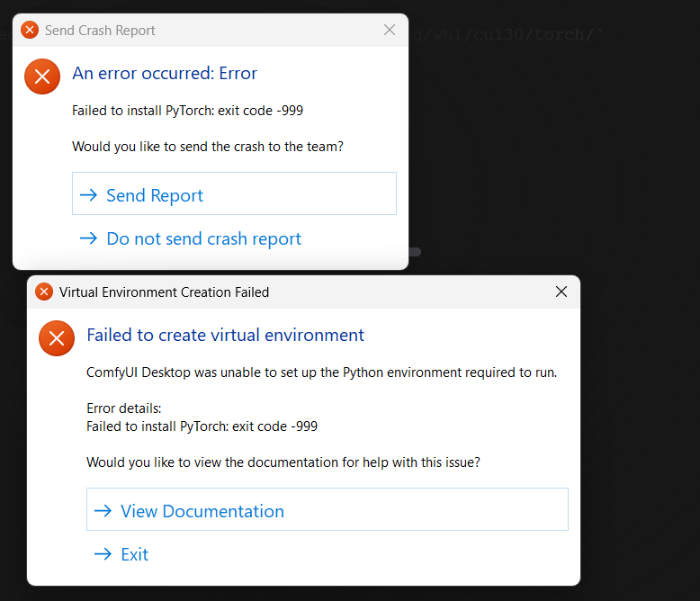This screenshot has width=700, height=601.
Task: Click the Virtual Environment Creation Failed title text
Action: [x=164, y=292]
